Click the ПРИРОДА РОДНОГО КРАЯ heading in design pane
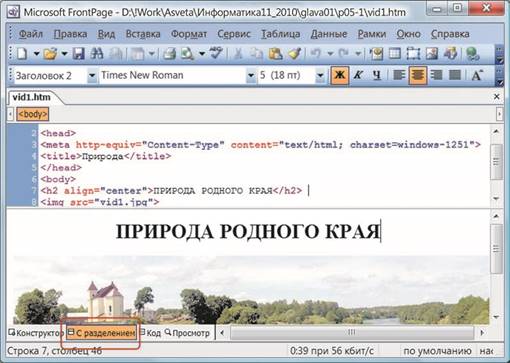 coord(248,231)
